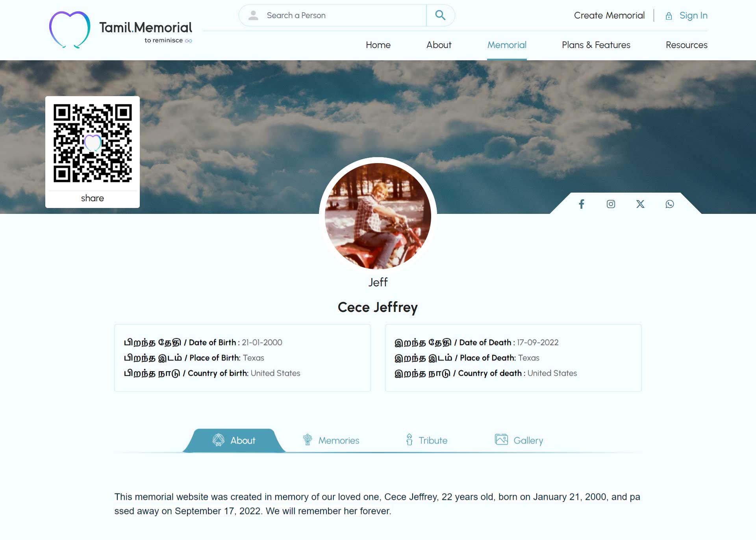This screenshot has height=540, width=756.
Task: Click the Sign In link
Action: [x=693, y=16]
